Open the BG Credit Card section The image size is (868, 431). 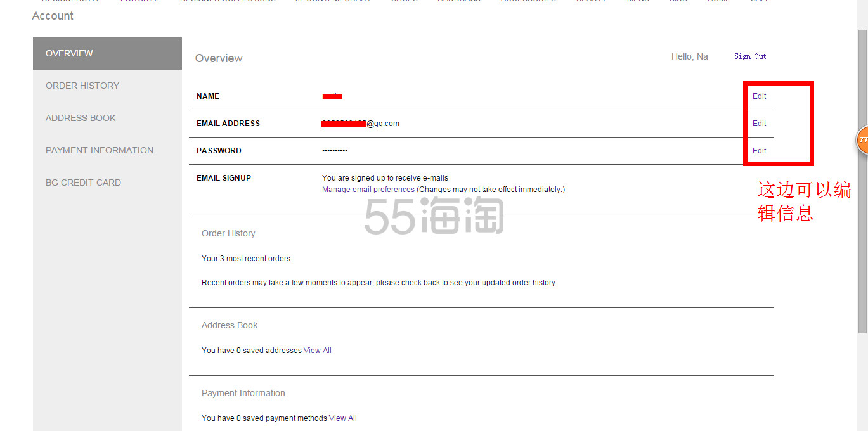point(83,183)
